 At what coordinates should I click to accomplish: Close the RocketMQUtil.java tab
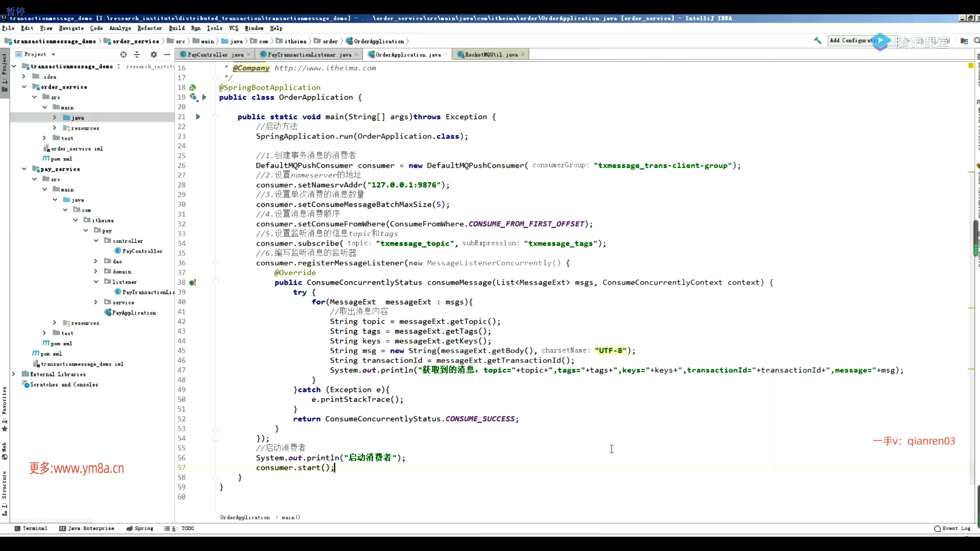[x=523, y=55]
